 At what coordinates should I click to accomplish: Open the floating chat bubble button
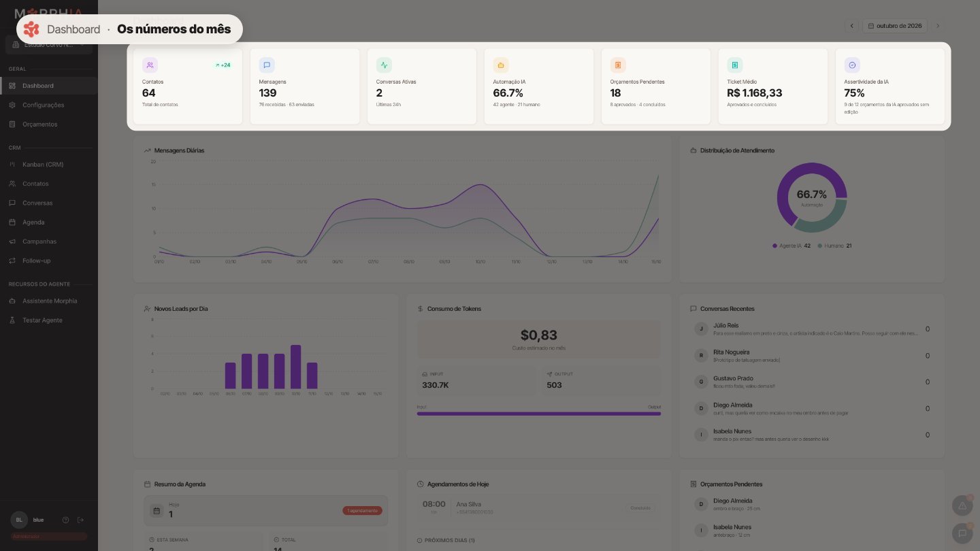(x=962, y=533)
